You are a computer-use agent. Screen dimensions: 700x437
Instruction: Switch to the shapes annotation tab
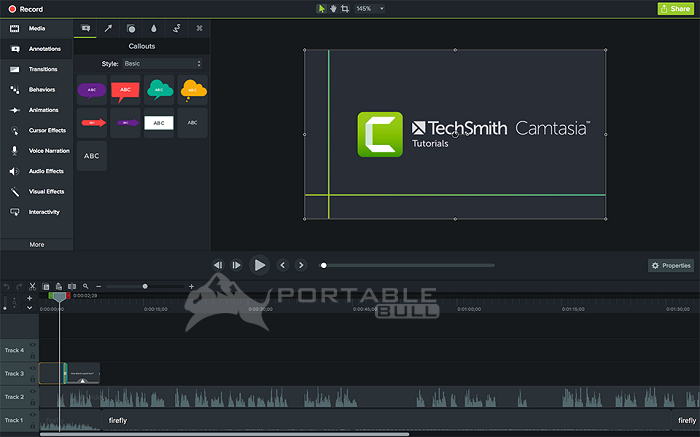click(131, 29)
